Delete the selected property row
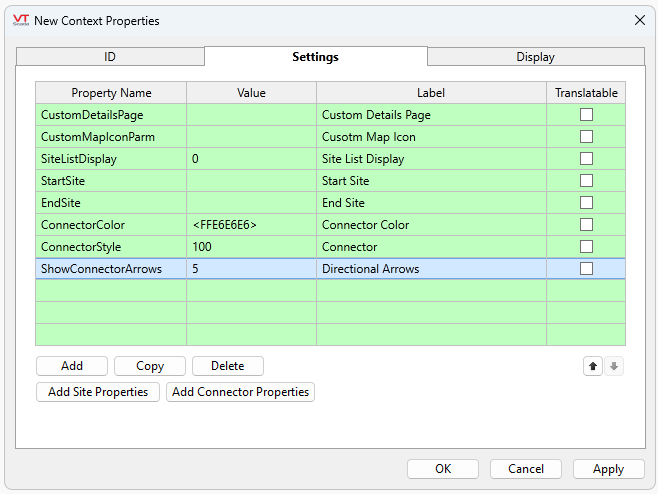Image resolution: width=658 pixels, height=494 pixels. [x=228, y=366]
